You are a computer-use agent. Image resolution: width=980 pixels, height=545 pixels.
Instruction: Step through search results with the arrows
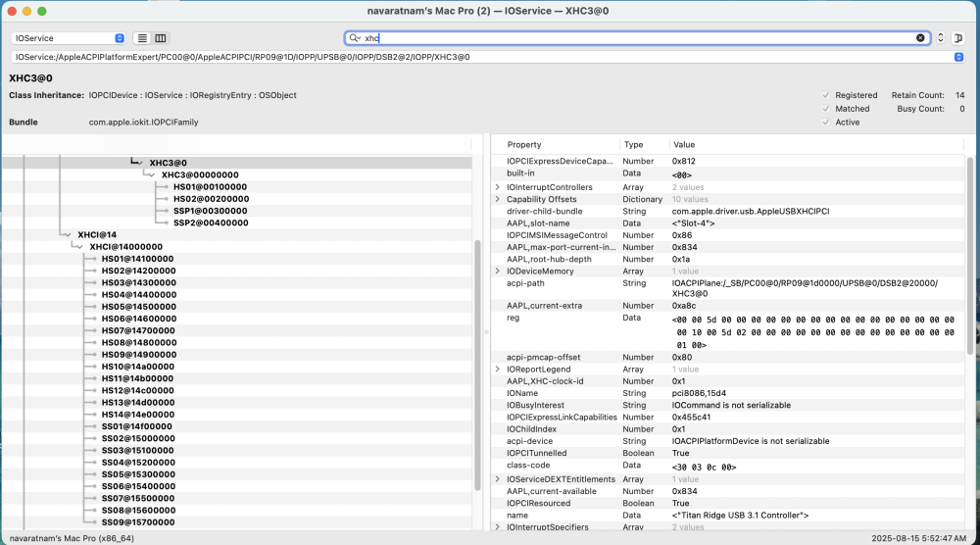coord(940,38)
